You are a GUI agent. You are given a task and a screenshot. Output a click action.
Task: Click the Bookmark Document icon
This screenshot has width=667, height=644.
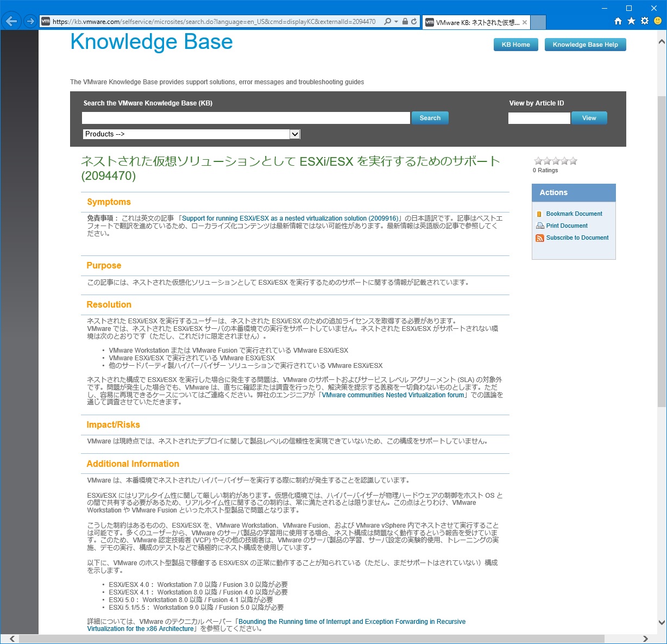(x=539, y=214)
